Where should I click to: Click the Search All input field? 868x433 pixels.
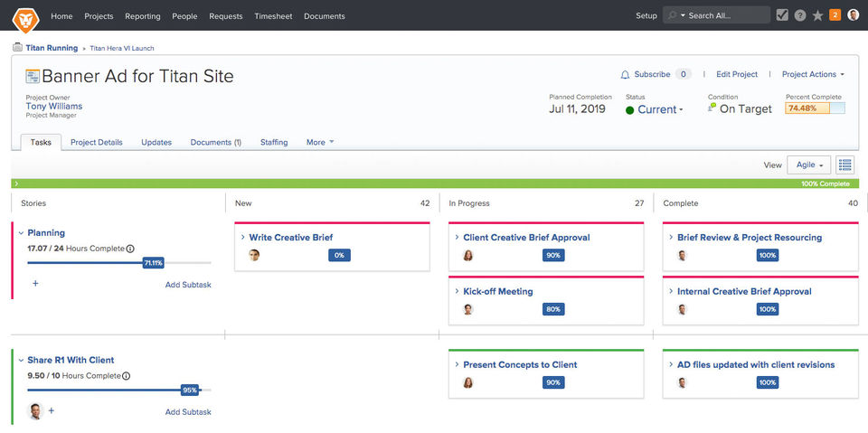[x=723, y=15]
